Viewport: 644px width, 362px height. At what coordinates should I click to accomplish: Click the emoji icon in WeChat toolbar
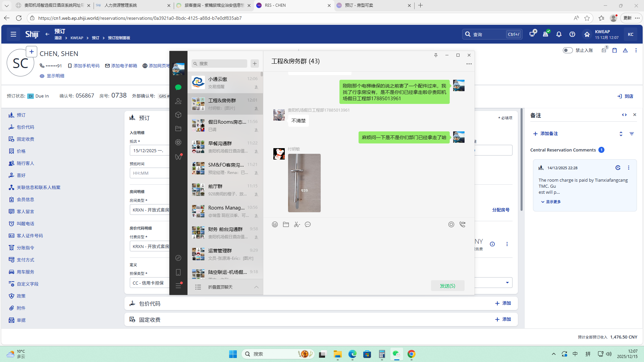pyautogui.click(x=275, y=225)
